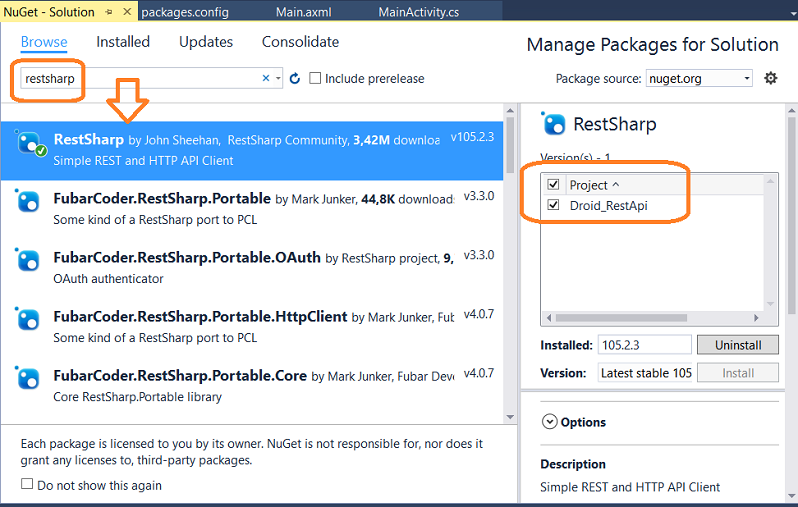Uncheck the Droid_RestApi project checkbox

[553, 205]
